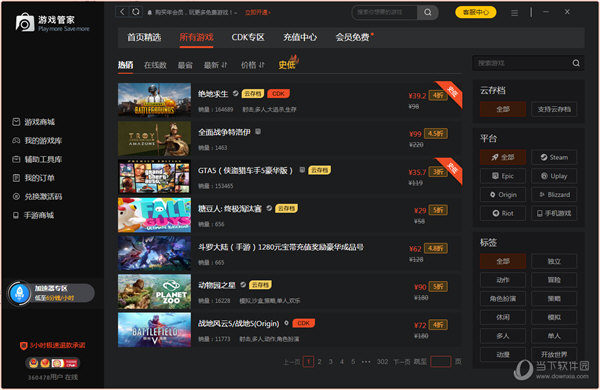Click the shield icon of 3小时极速退款承诺
This screenshot has height=390, width=600.
pos(24,346)
